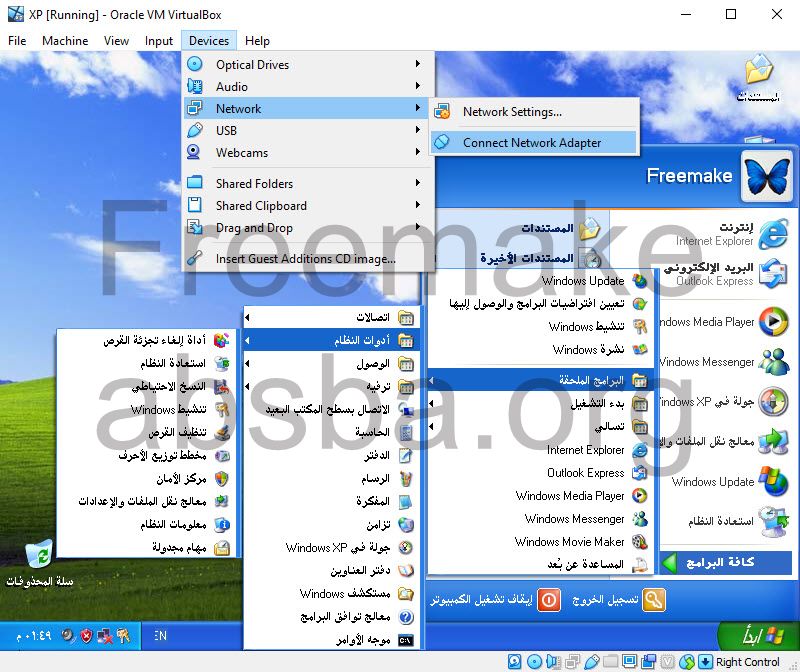Open the Recycle Bin desktop icon

pos(40,563)
